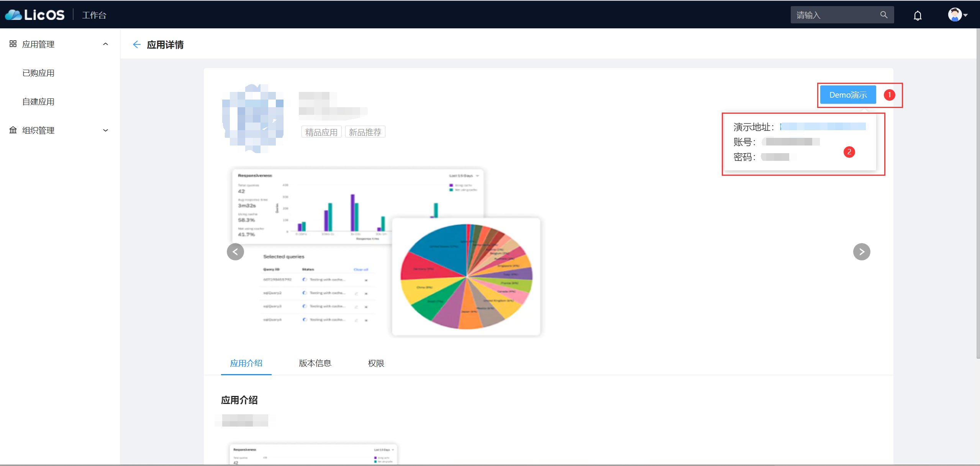Click the 应用详情 page title
This screenshot has height=466, width=980.
pos(166,45)
